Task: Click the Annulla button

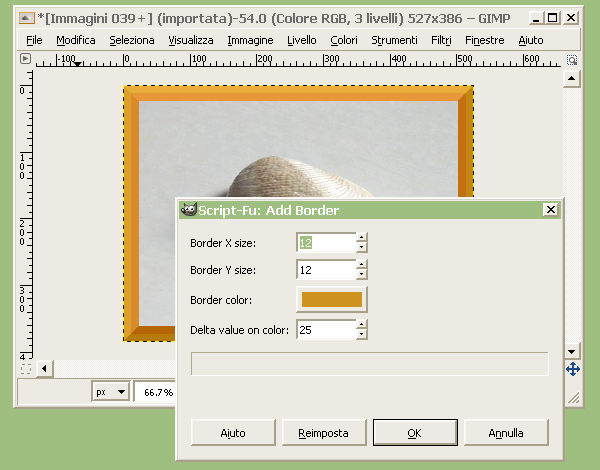Action: (506, 433)
